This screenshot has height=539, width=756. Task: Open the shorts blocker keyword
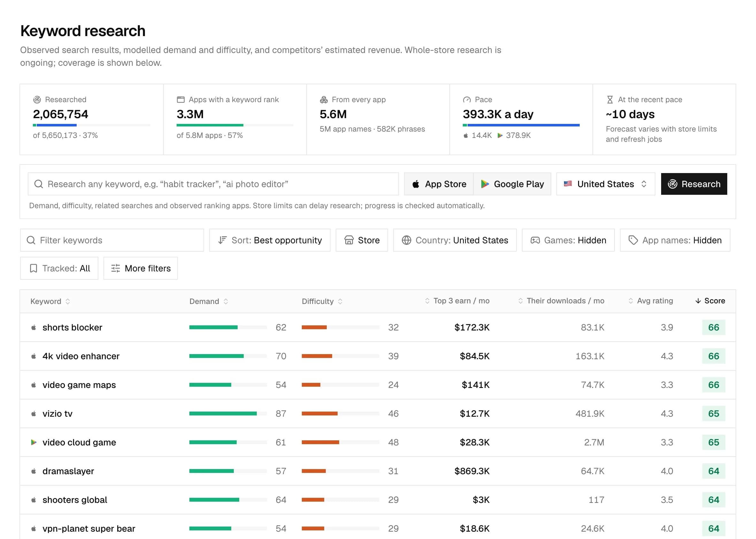point(73,328)
